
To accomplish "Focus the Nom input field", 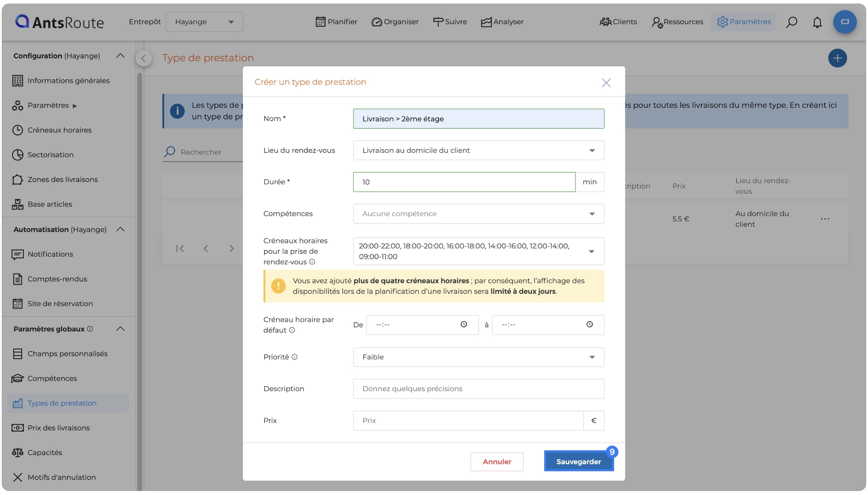I will click(x=479, y=119).
